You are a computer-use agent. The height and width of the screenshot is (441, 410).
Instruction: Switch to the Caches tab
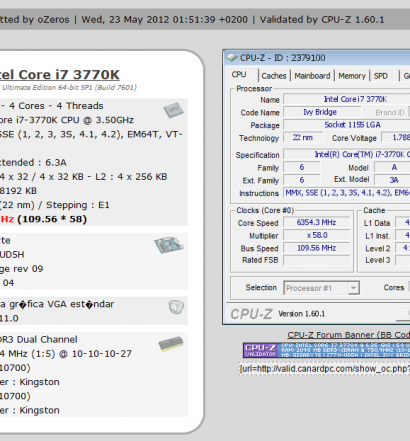coord(274,76)
